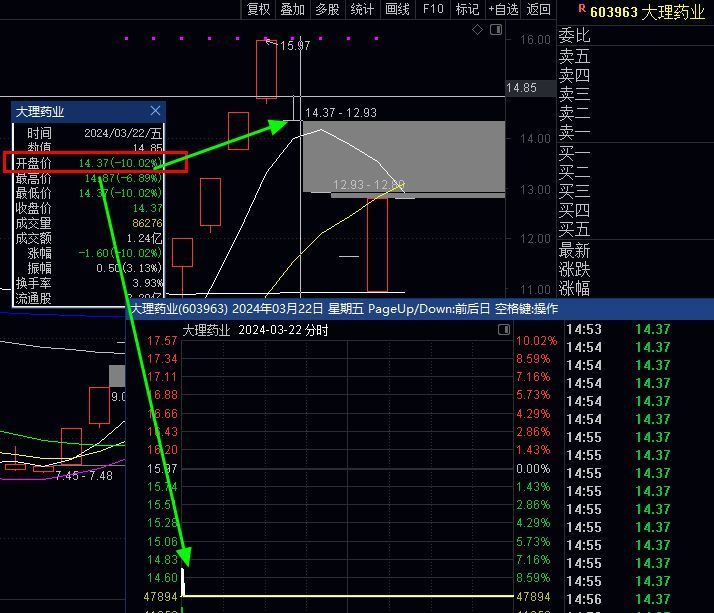Click 返回 to go back
Screen dimensions: 714x613
(x=539, y=9)
